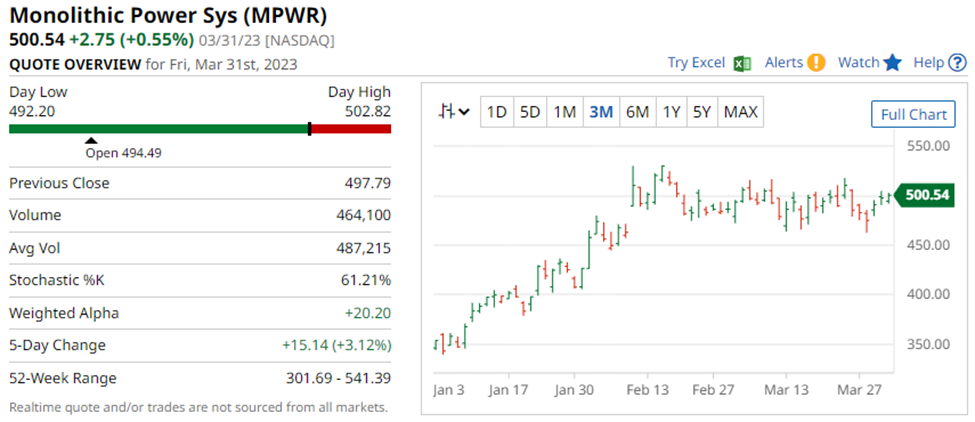The image size is (975, 422).
Task: Click the +2.75 (+0.55%) price change
Action: pos(132,40)
